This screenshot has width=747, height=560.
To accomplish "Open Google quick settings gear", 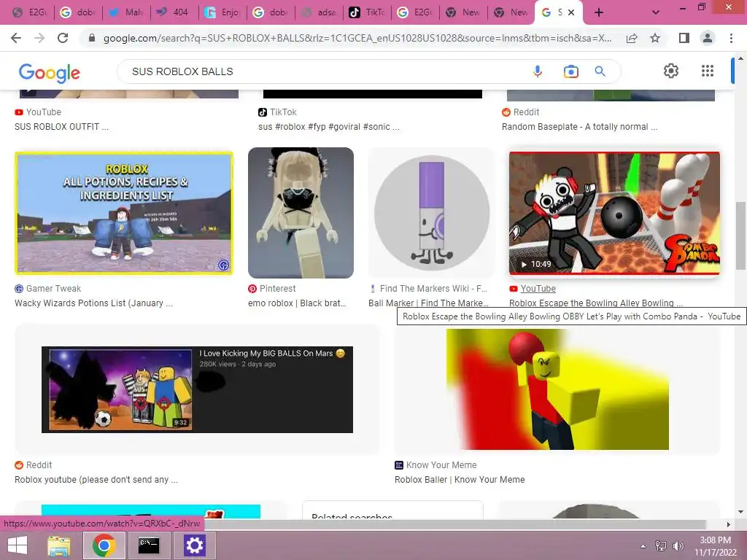I will (x=671, y=71).
